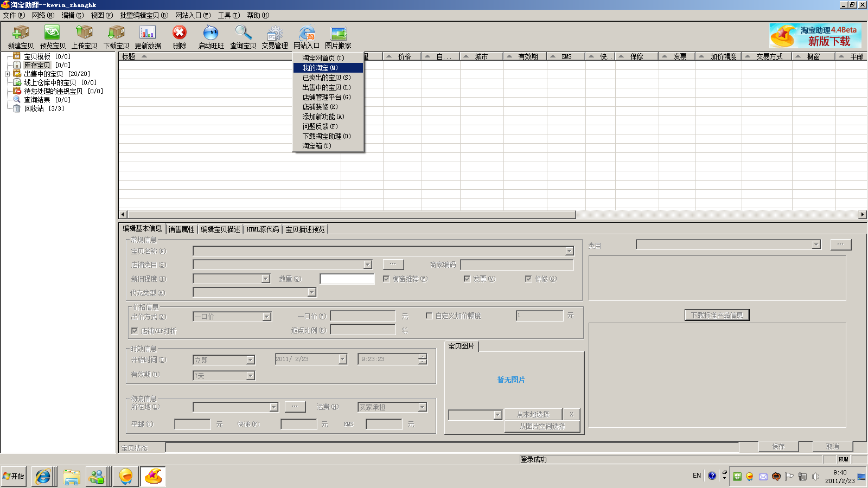The width and height of the screenshot is (868, 488).
Task: Open the 运费 买家承担 dropdown
Action: (x=422, y=407)
